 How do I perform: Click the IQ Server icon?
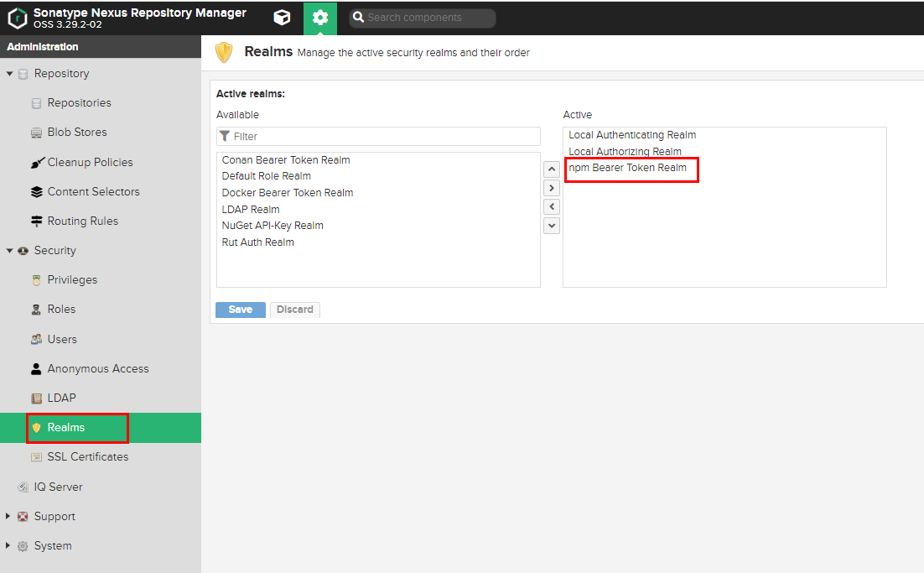point(23,487)
